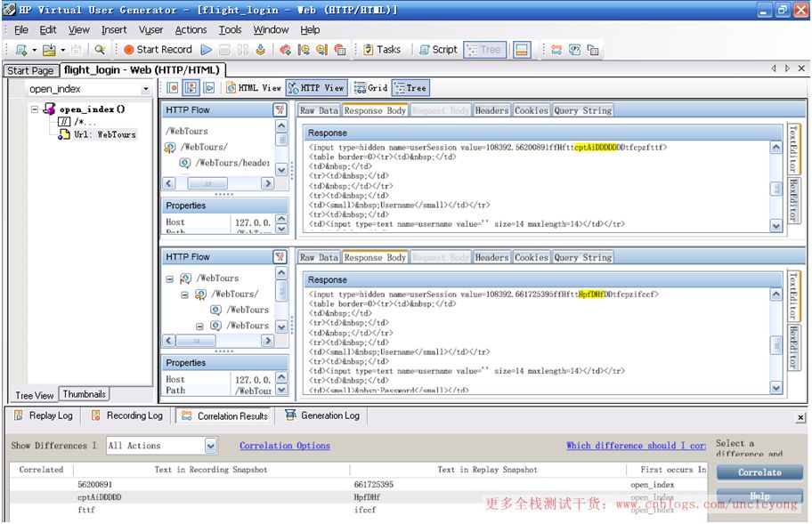Toggle the output window icon
This screenshot has height=524, width=812.
(x=522, y=50)
